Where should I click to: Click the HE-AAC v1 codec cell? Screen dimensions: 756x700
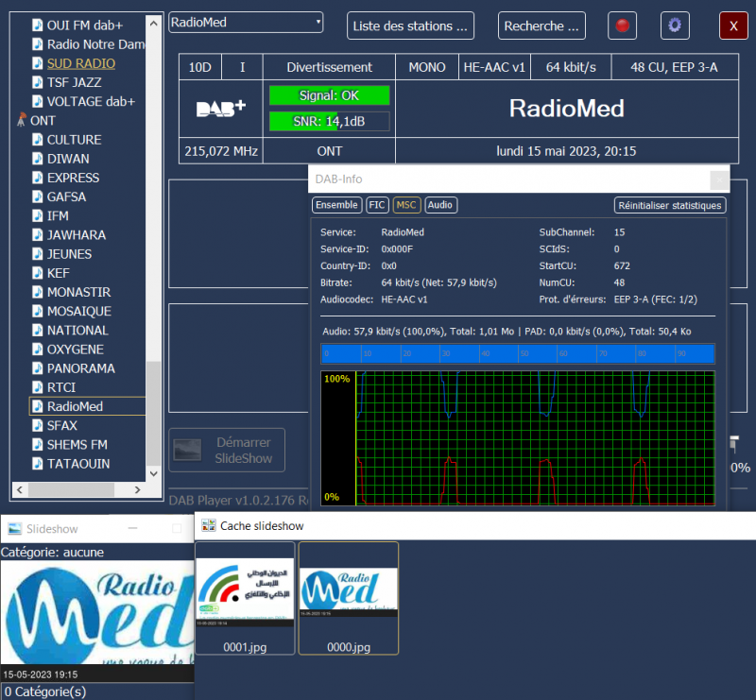pos(494,67)
